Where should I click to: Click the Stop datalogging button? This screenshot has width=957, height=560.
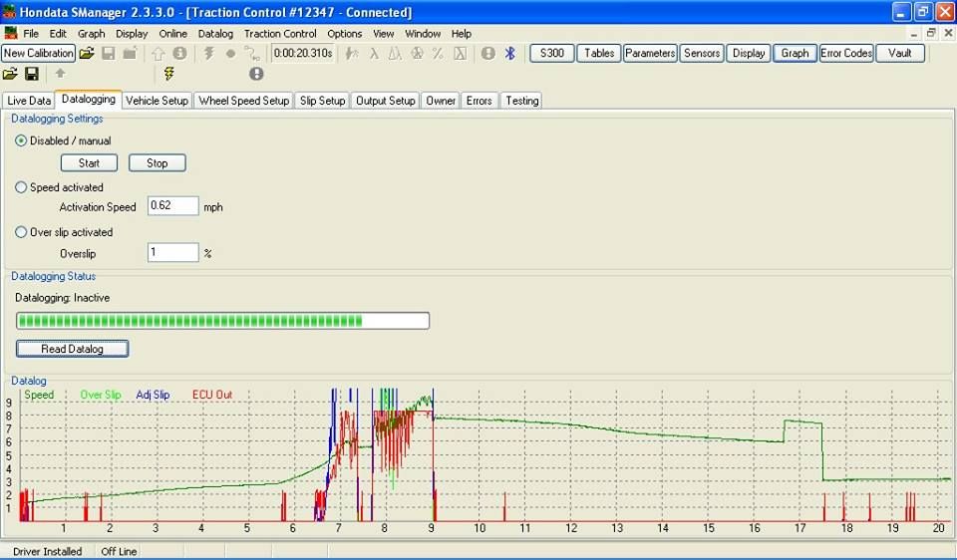[157, 162]
